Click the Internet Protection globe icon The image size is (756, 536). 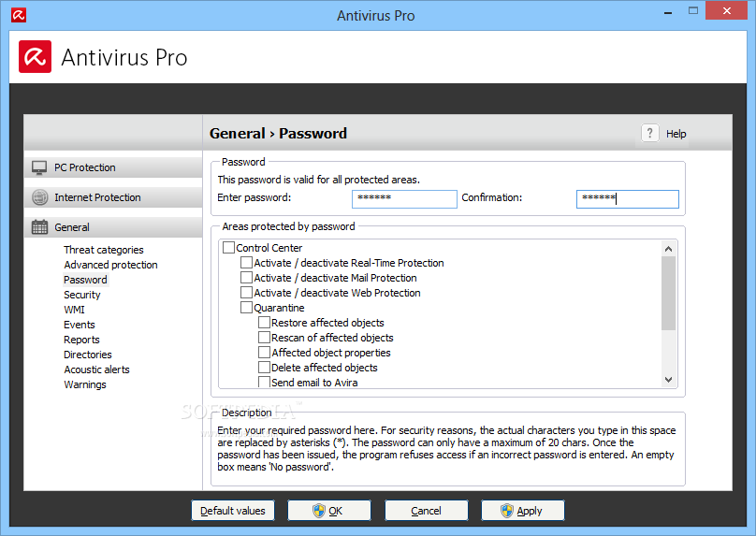[39, 197]
